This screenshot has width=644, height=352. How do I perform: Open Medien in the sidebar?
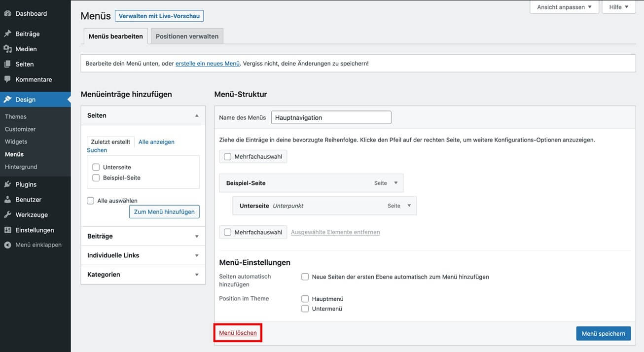click(x=26, y=49)
